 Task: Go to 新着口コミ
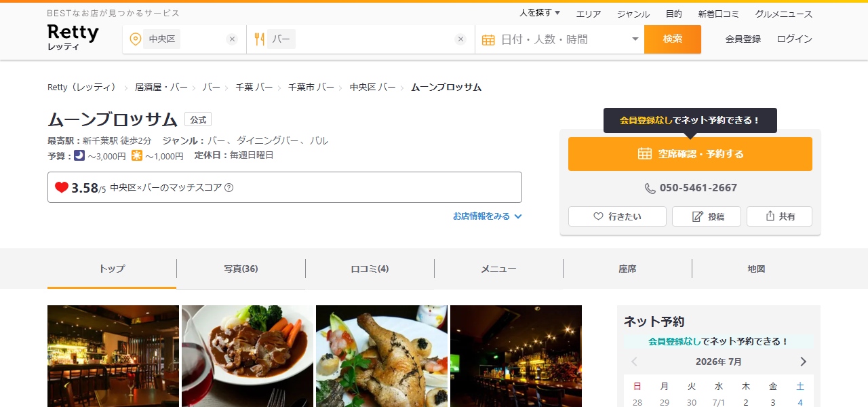tap(719, 14)
